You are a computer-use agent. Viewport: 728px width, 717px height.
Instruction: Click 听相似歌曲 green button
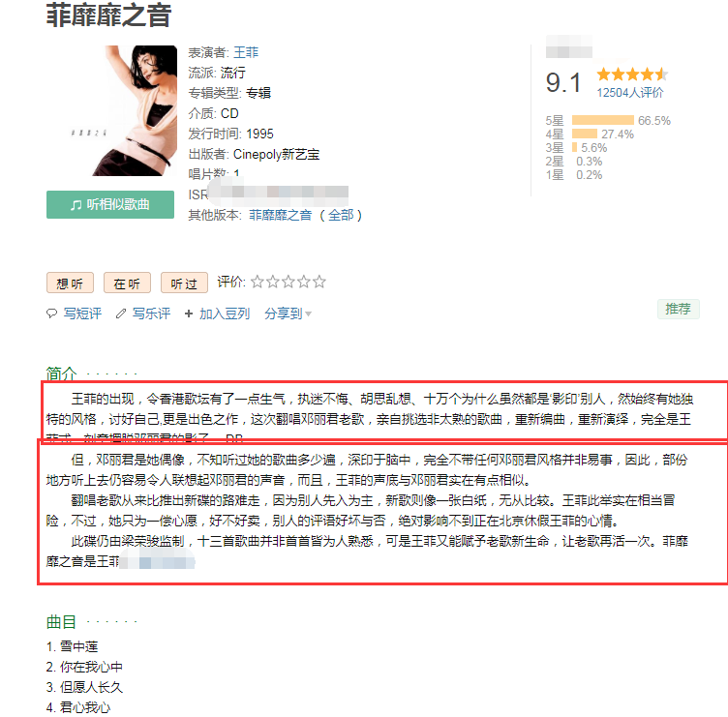[110, 205]
